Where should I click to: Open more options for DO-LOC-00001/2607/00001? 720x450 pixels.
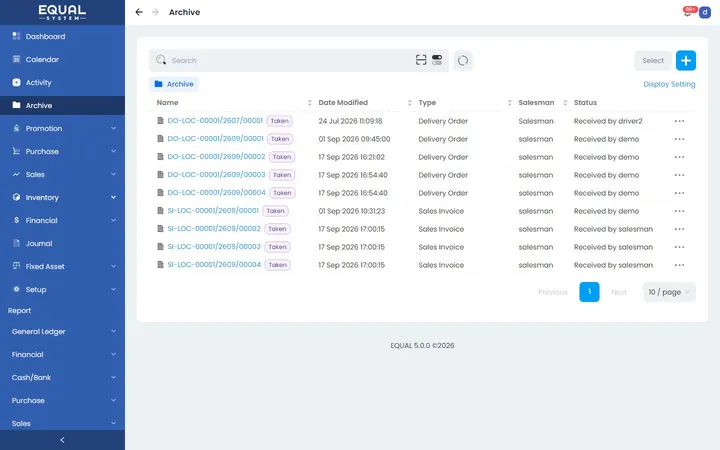click(x=679, y=121)
